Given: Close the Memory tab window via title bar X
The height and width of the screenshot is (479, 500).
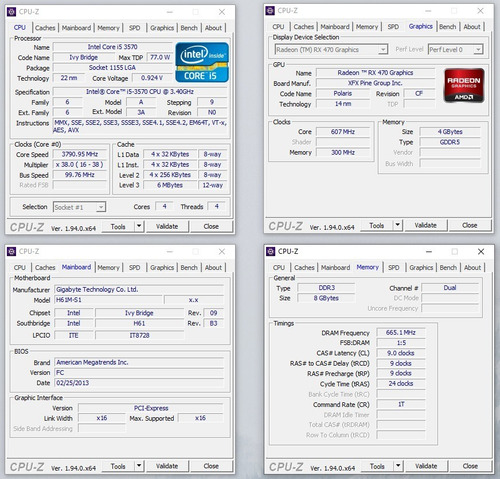Looking at the screenshot, I should (481, 252).
